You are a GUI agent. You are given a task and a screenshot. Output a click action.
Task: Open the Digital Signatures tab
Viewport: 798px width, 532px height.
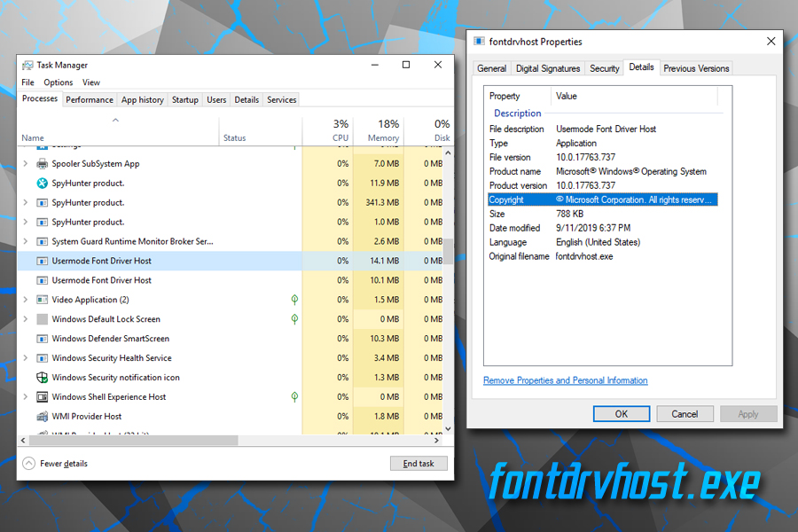click(x=548, y=68)
